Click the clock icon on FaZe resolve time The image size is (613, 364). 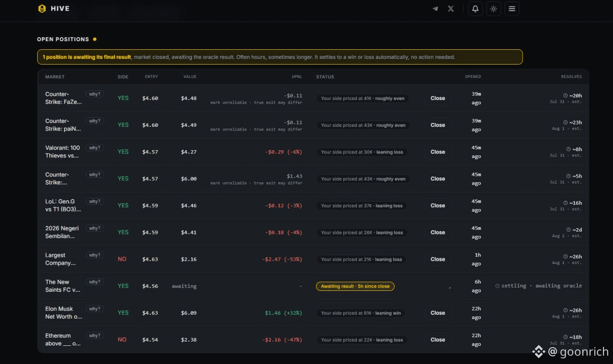(566, 96)
